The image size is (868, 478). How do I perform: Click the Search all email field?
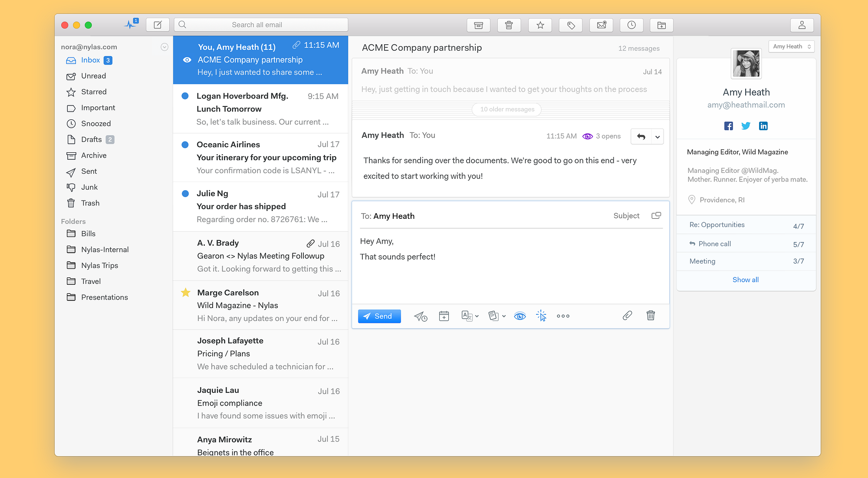pyautogui.click(x=261, y=25)
